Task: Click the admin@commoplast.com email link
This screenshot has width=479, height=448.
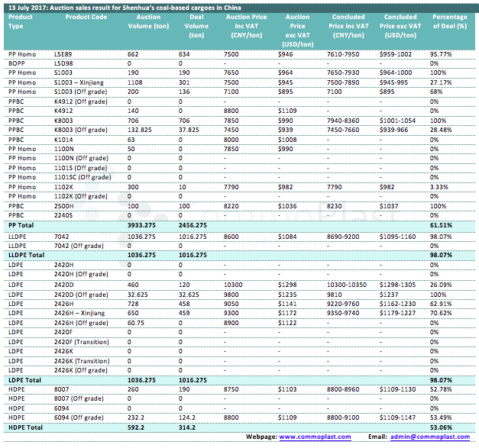Action: click(429, 437)
